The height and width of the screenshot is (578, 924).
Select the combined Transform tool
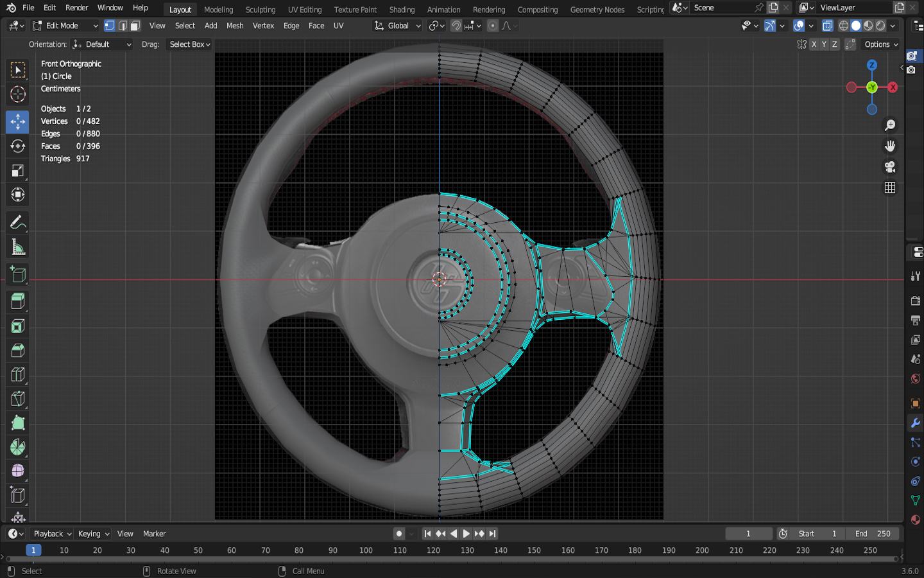18,195
